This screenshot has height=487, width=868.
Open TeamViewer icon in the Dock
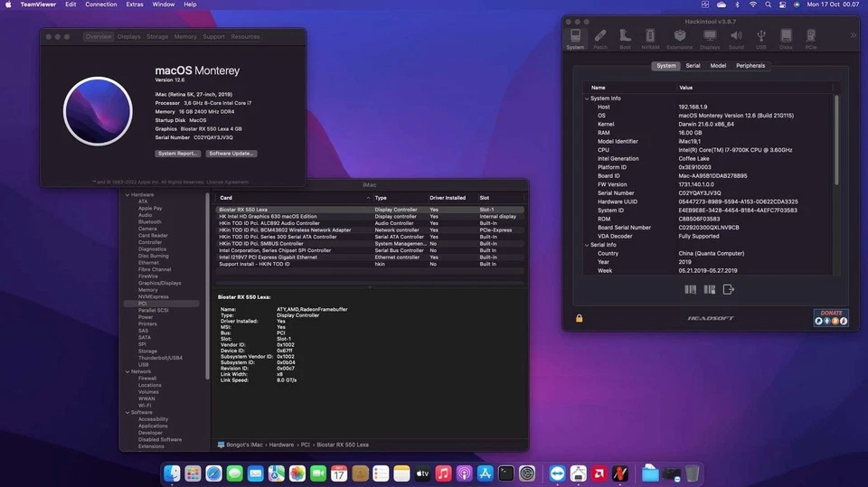pos(558,473)
